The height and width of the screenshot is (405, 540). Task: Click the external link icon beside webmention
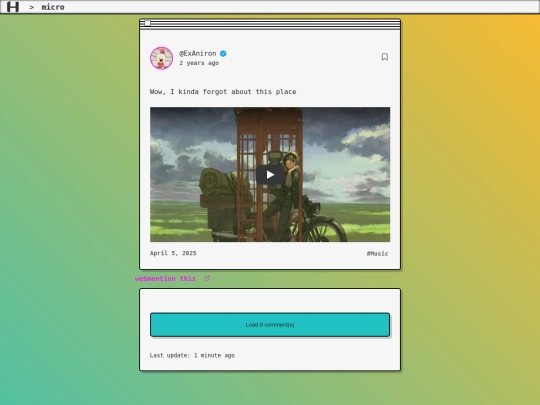[207, 278]
